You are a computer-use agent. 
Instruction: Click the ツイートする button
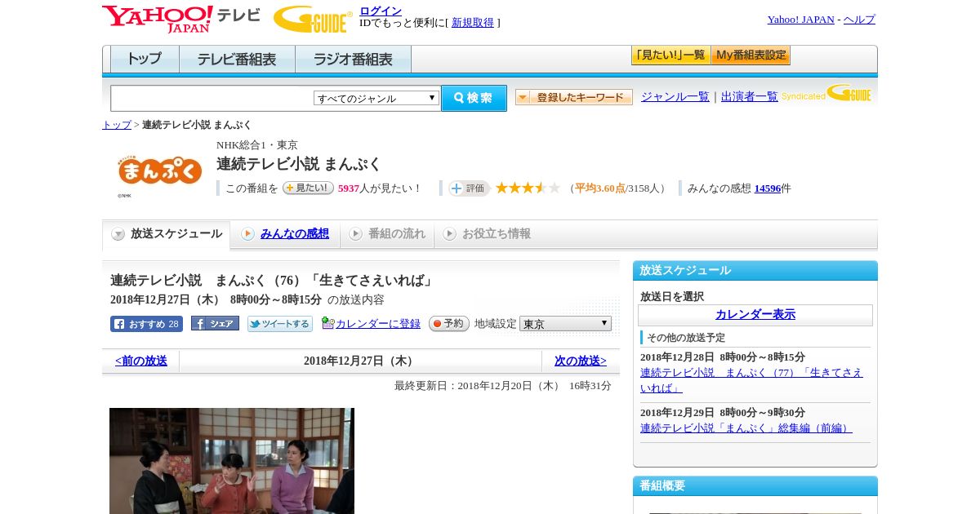pyautogui.click(x=280, y=324)
